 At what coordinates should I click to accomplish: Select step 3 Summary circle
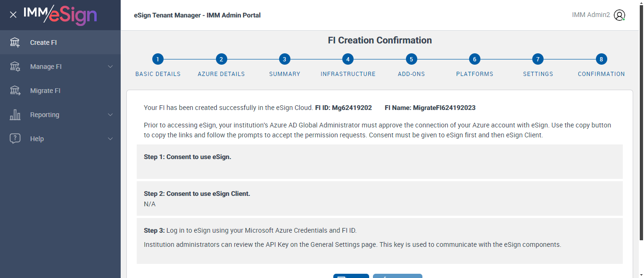point(284,59)
